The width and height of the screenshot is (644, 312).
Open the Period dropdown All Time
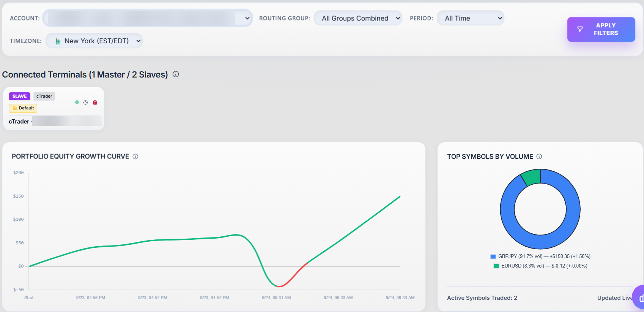pos(471,18)
